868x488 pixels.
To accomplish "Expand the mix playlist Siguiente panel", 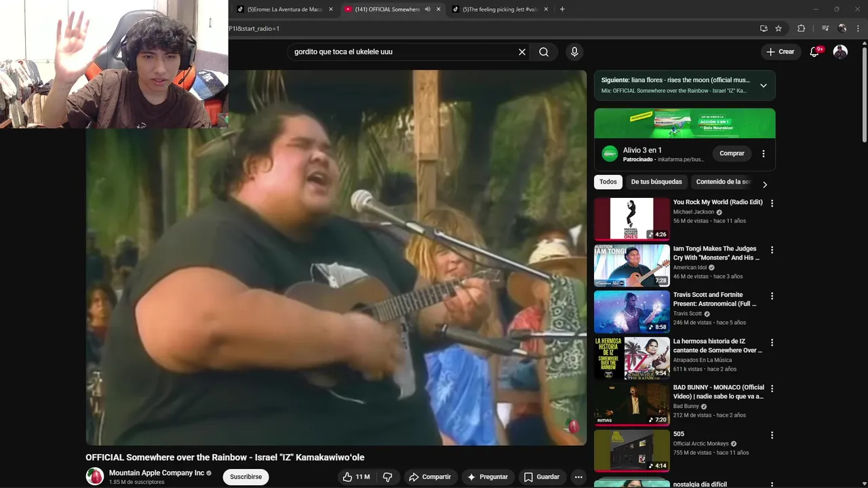I will (764, 85).
